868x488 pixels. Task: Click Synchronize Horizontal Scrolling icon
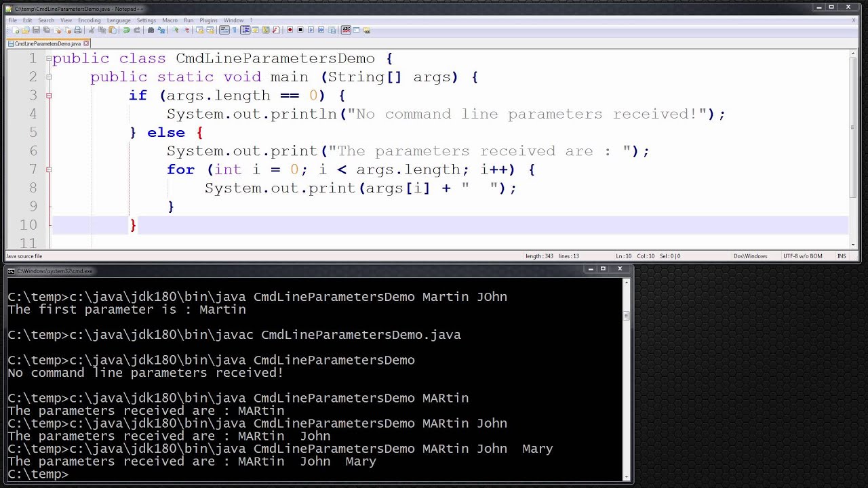click(210, 30)
